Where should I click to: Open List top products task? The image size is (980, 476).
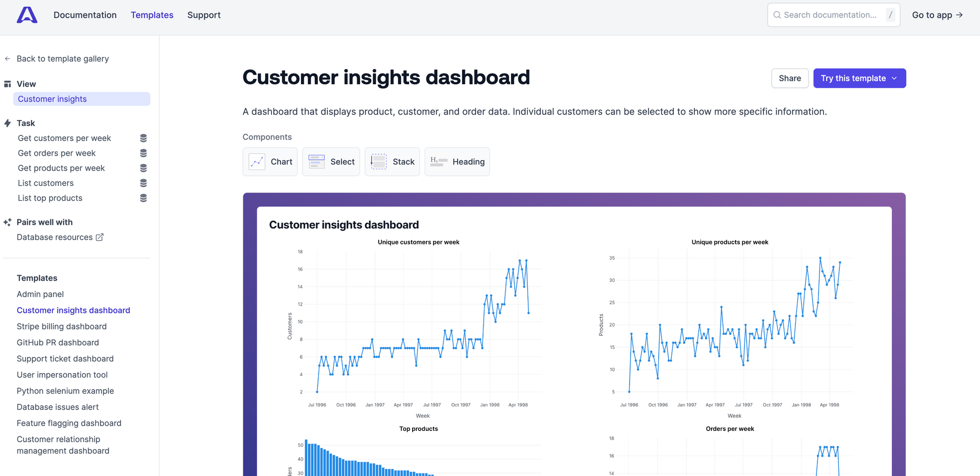pos(50,198)
